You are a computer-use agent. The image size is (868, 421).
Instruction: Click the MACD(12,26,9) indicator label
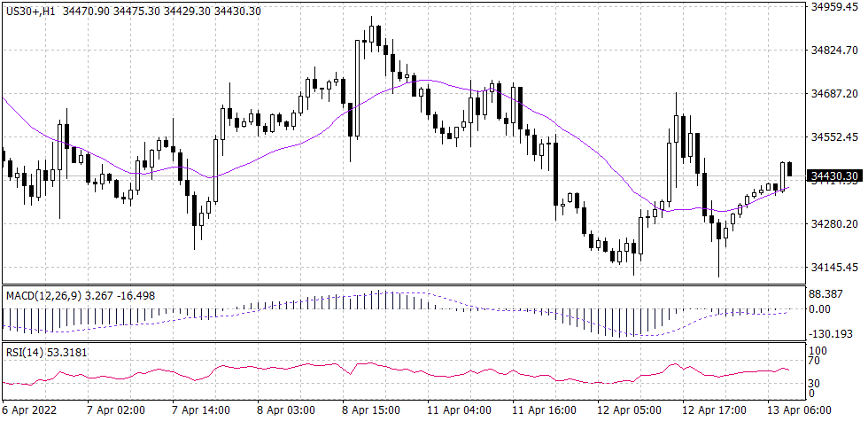tap(44, 294)
